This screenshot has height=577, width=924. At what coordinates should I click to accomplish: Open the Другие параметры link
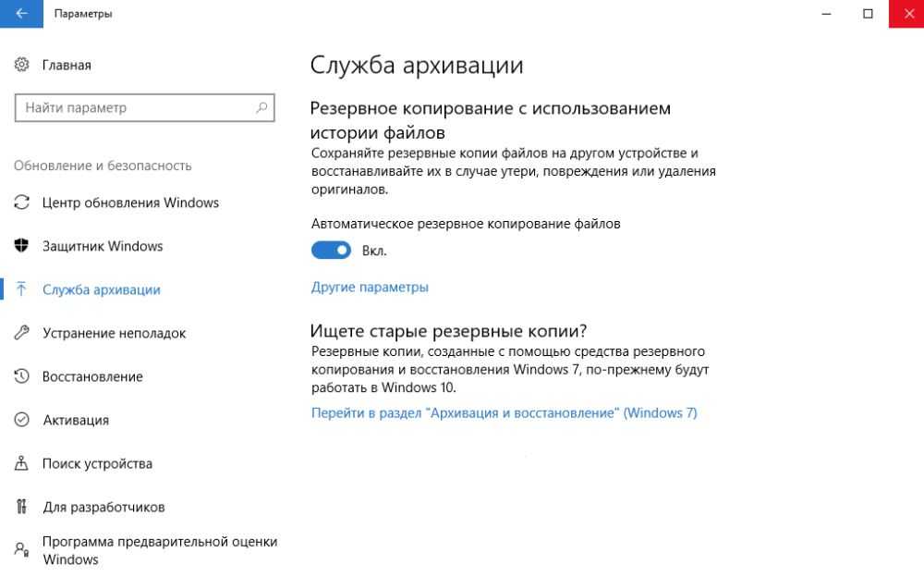tap(370, 287)
